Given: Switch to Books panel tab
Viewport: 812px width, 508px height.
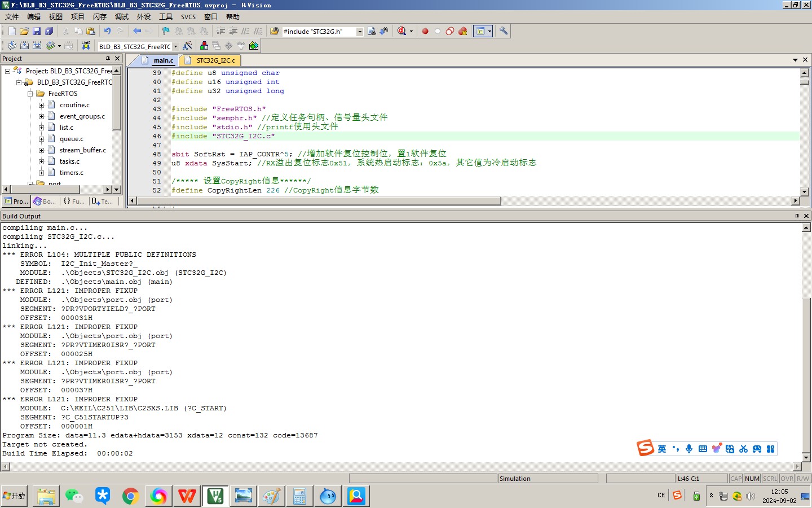Looking at the screenshot, I should [45, 202].
